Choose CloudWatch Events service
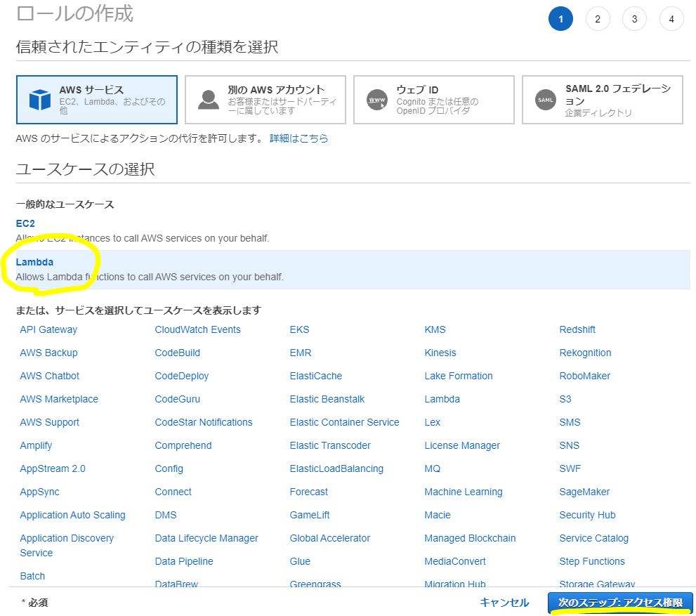696x616 pixels. (x=197, y=329)
